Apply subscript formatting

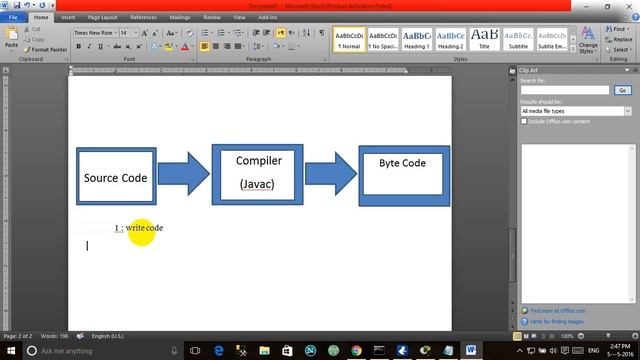pos(128,47)
